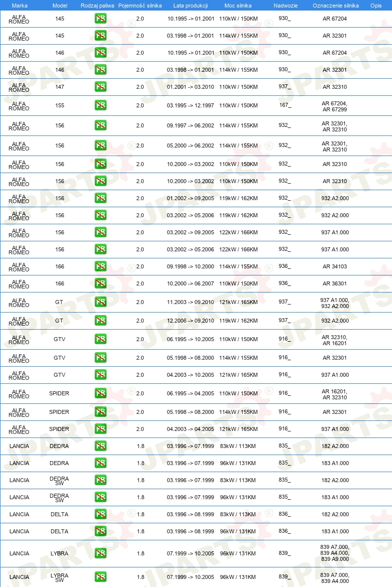Screen dimensions: 392x587
Task: Click fuel icon in 156 row starting 09.1997
Action: (101, 125)
